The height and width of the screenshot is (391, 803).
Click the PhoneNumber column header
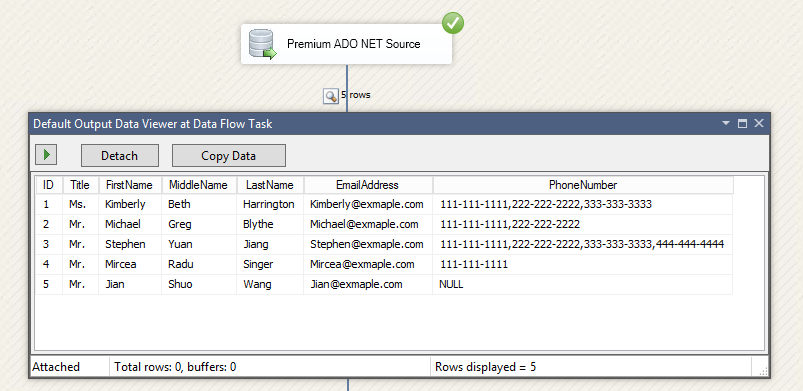pyautogui.click(x=583, y=185)
